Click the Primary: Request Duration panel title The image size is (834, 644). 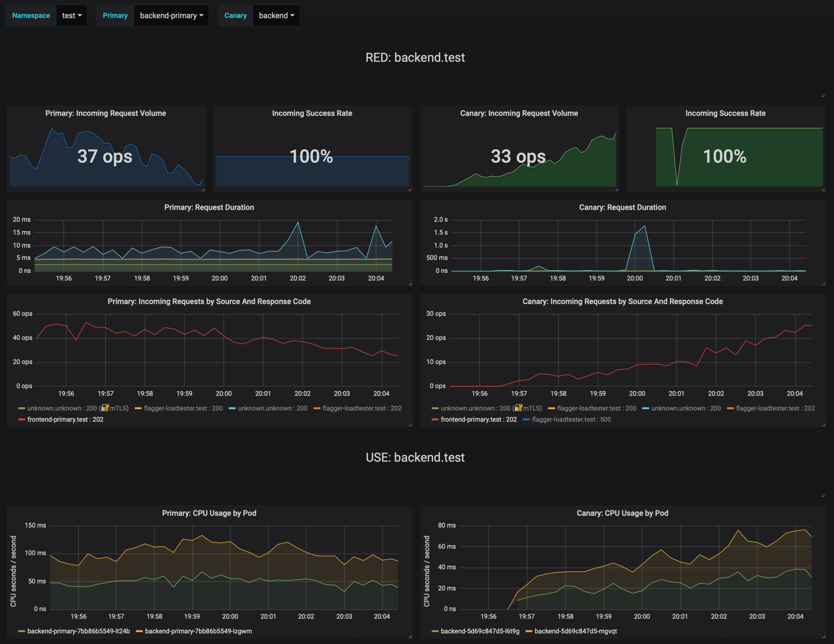coord(209,207)
